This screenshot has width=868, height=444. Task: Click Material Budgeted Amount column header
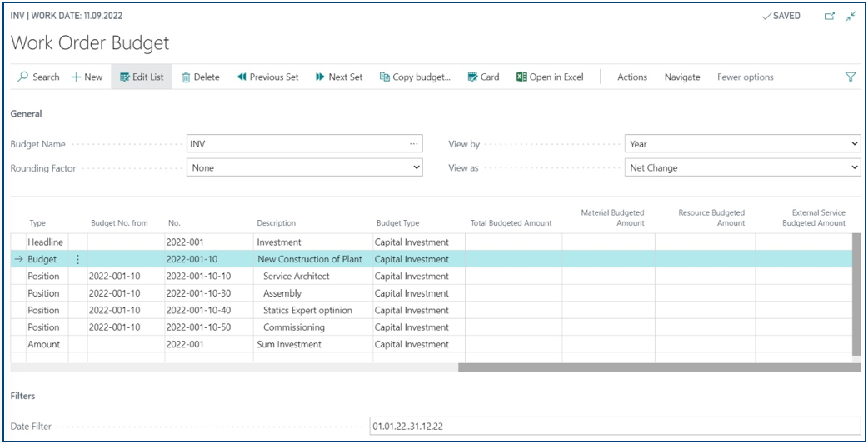[x=613, y=217]
